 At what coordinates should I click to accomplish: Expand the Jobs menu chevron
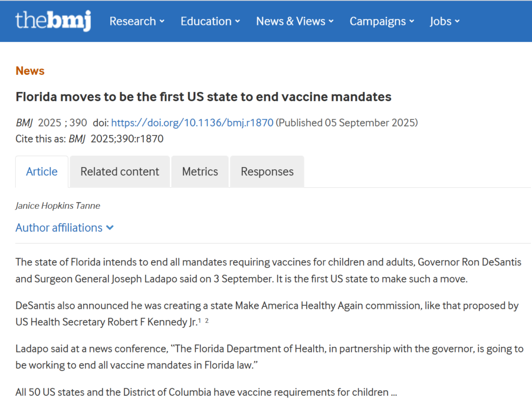tap(458, 21)
